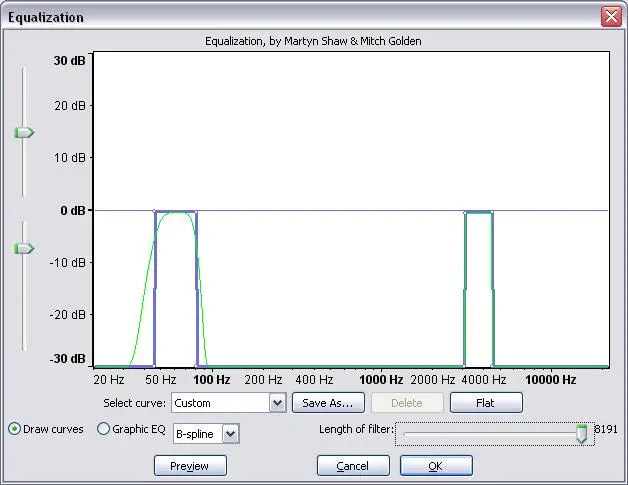Click the Save As... button
The height and width of the screenshot is (485, 628).
[x=328, y=402]
